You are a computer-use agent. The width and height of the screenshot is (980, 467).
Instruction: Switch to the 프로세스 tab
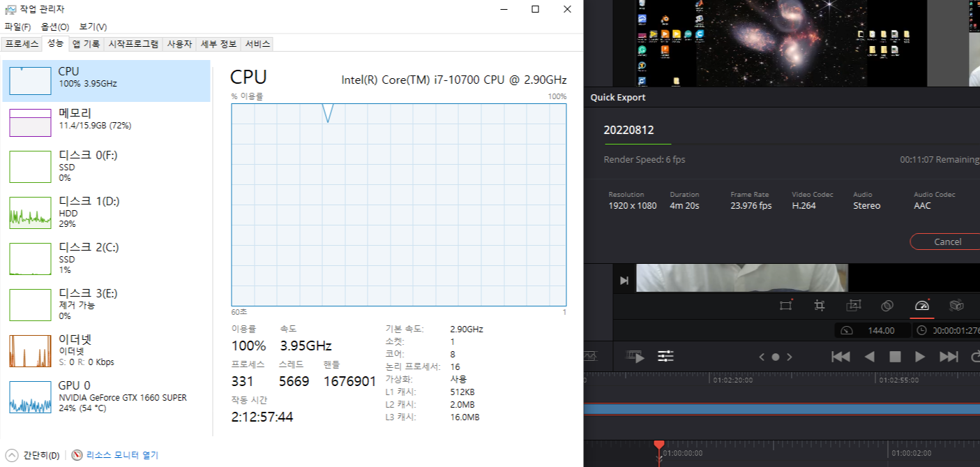tap(22, 44)
